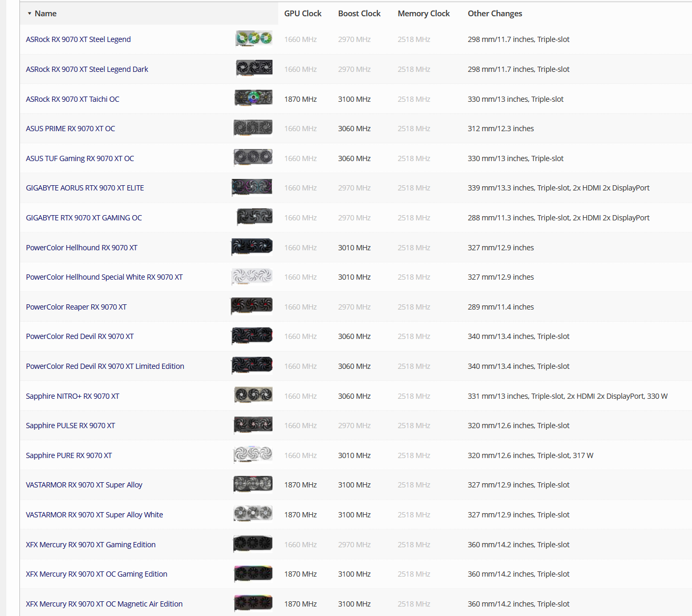Open ASRock RX 9070 XT Steel Legend link
This screenshot has height=616, width=692.
click(x=78, y=39)
